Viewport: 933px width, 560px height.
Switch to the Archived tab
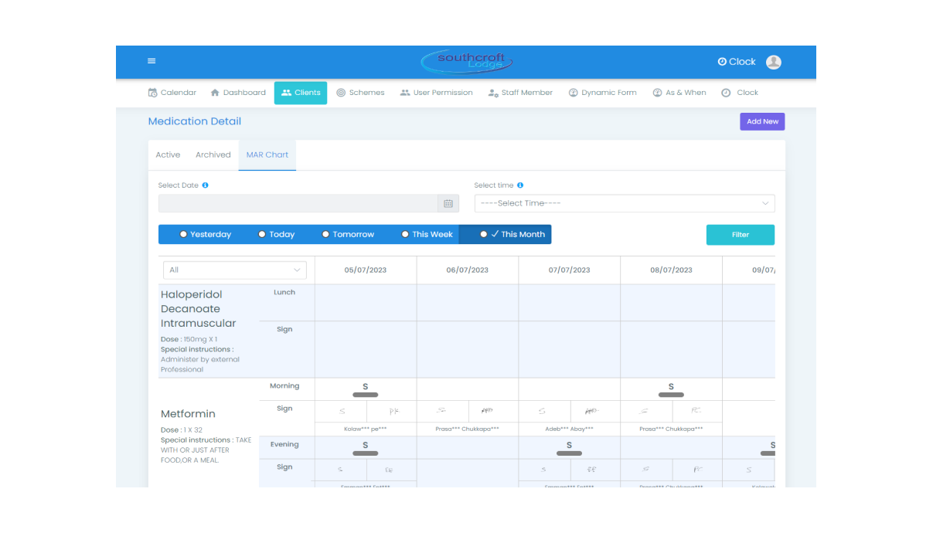click(213, 154)
